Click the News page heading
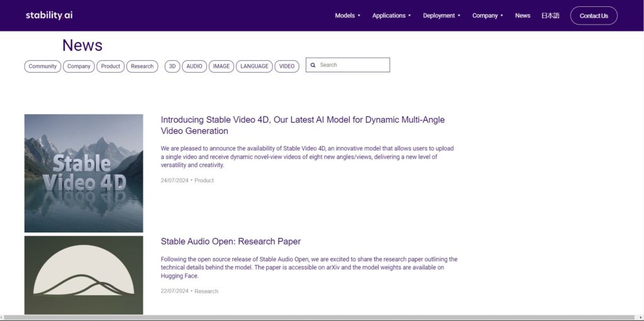 [82, 45]
